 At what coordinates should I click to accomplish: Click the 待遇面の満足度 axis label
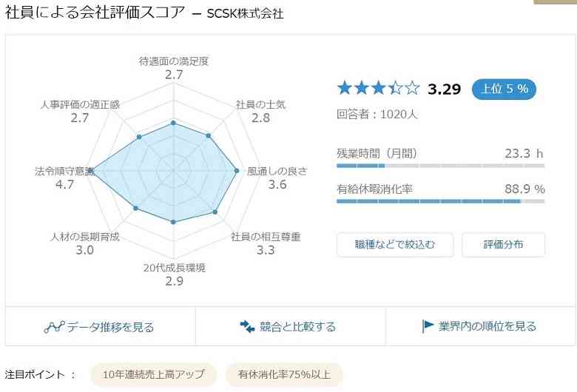coord(174,61)
